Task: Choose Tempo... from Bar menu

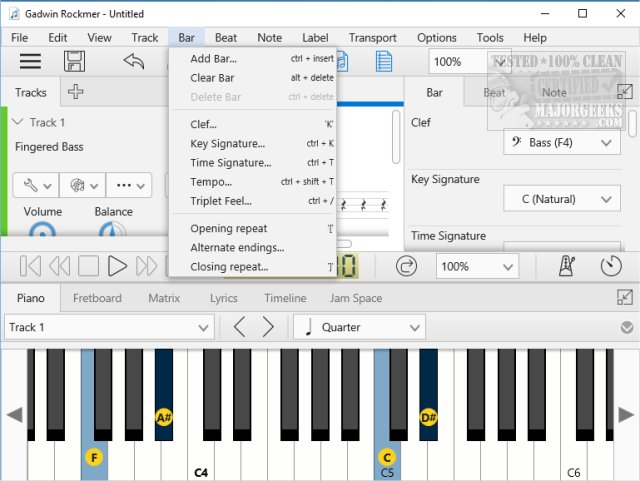Action: pyautogui.click(x=253, y=182)
